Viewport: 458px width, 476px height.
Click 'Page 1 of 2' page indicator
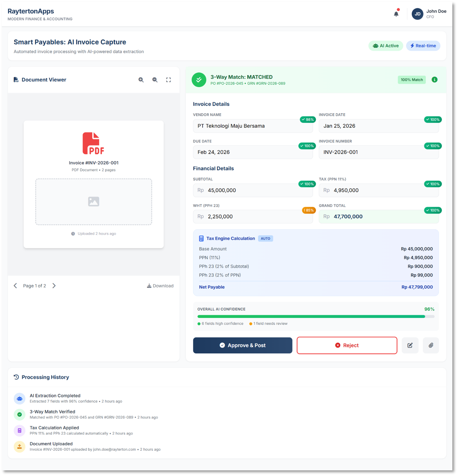point(35,286)
